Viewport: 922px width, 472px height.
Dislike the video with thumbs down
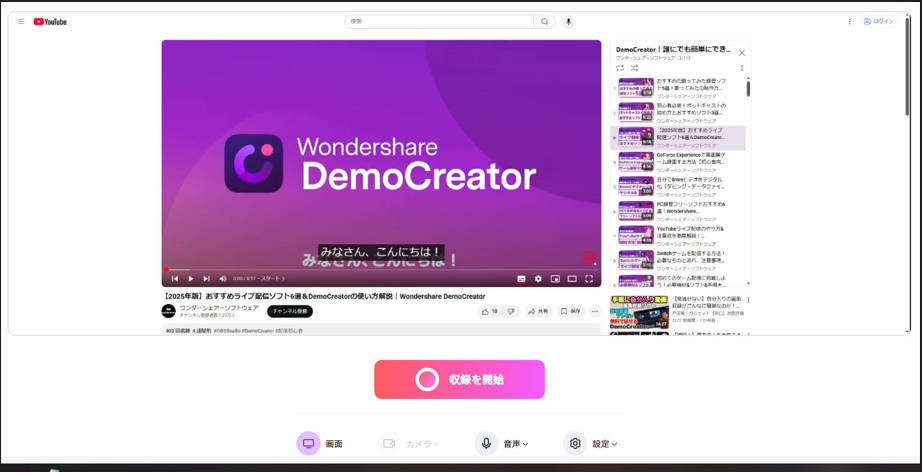[512, 311]
